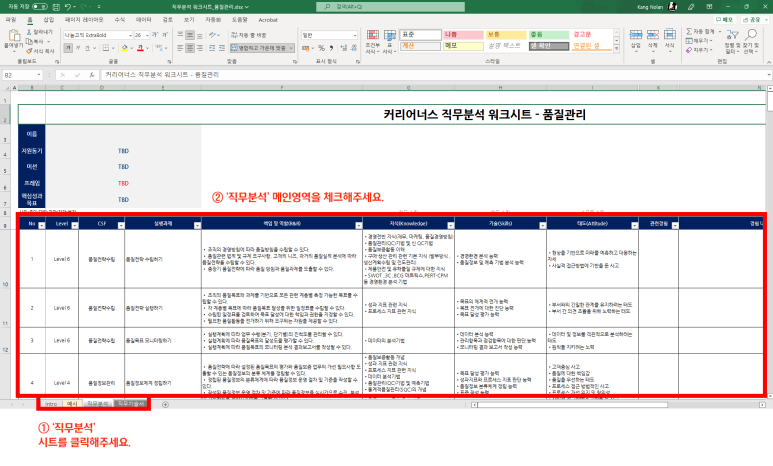
Task: Click the Cut (잘라내기) icon
Action: (29, 32)
